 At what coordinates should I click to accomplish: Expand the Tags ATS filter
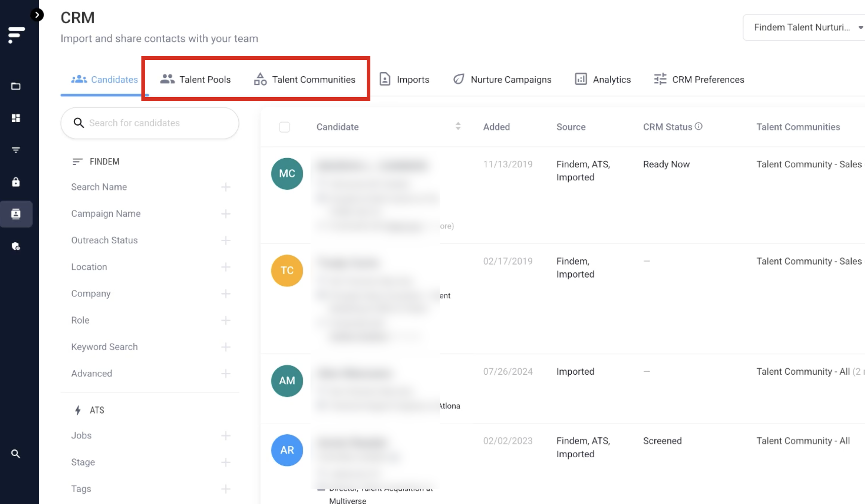[x=226, y=489]
